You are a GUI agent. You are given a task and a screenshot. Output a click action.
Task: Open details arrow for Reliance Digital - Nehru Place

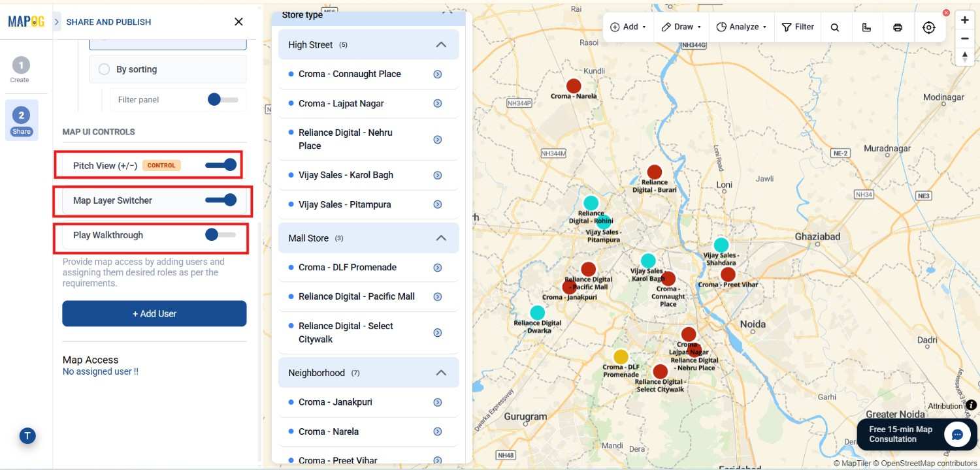pyautogui.click(x=438, y=140)
